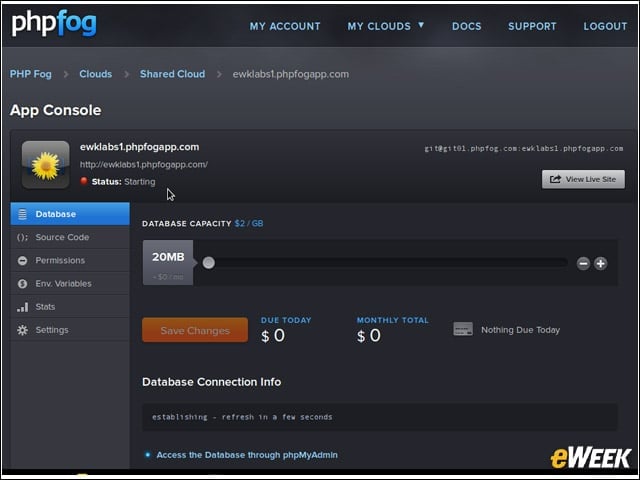Open Source Code in sidebar
Viewport: 640px width, 480px height.
pyautogui.click(x=70, y=237)
